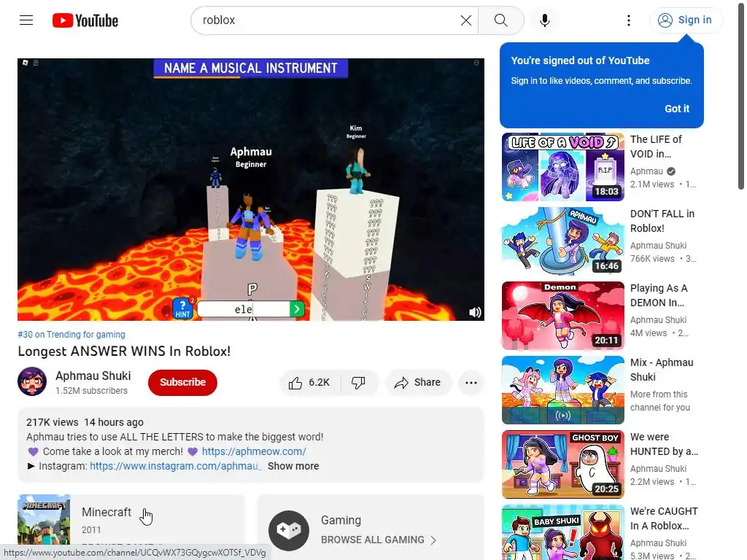Share the video
The width and height of the screenshot is (747, 560).
(418, 382)
